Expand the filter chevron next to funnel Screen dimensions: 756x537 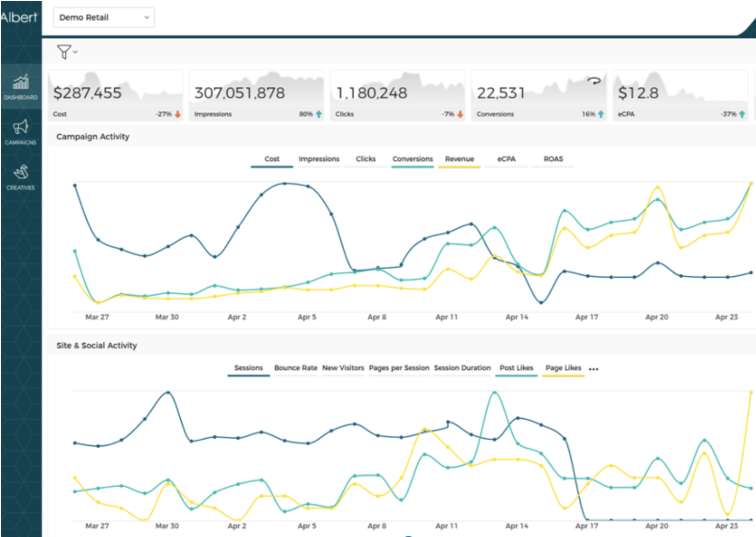pos(76,51)
